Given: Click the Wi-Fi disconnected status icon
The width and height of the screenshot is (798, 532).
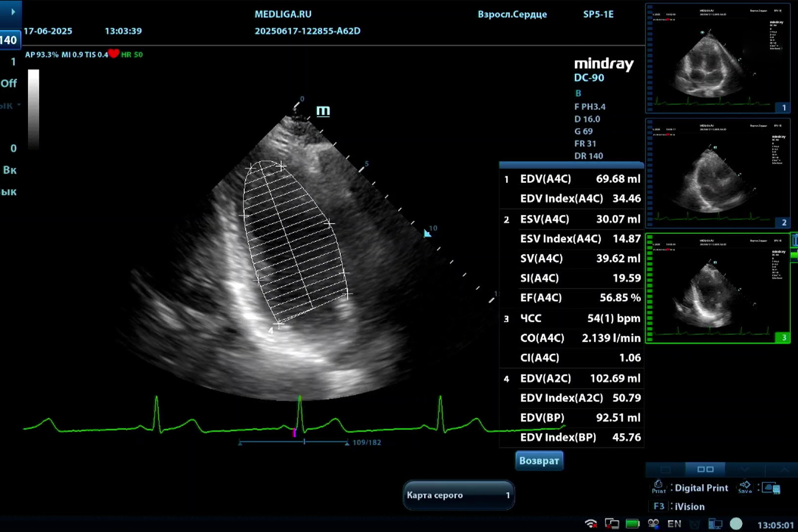Looking at the screenshot, I should 591,523.
